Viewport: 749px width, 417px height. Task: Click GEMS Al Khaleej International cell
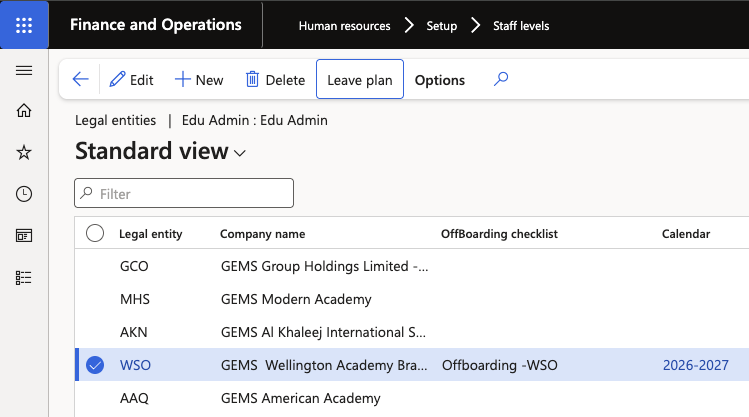(x=323, y=332)
